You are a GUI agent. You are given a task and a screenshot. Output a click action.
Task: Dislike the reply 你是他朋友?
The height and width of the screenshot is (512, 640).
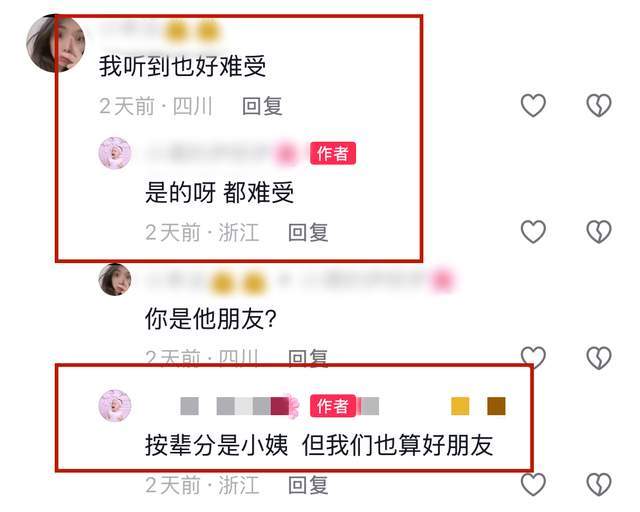(x=599, y=358)
